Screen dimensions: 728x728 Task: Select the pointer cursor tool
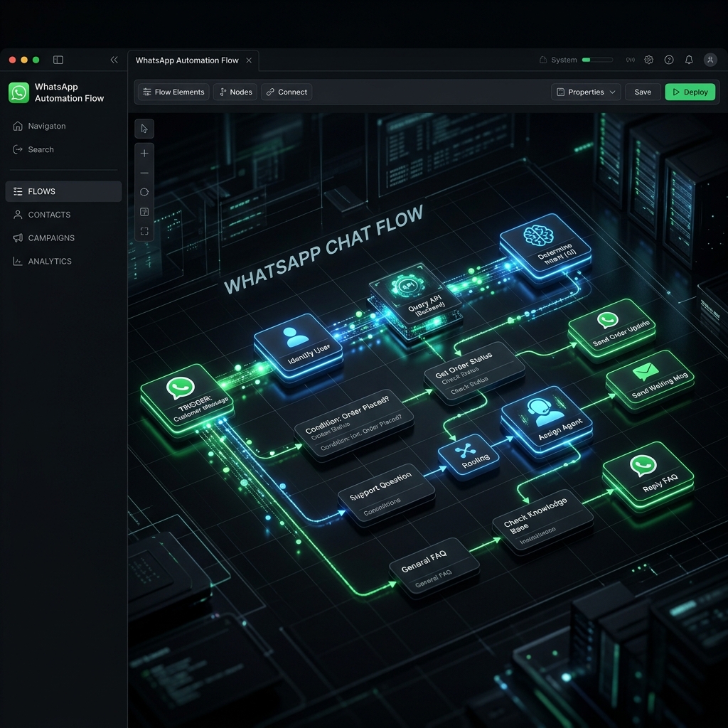(x=144, y=129)
